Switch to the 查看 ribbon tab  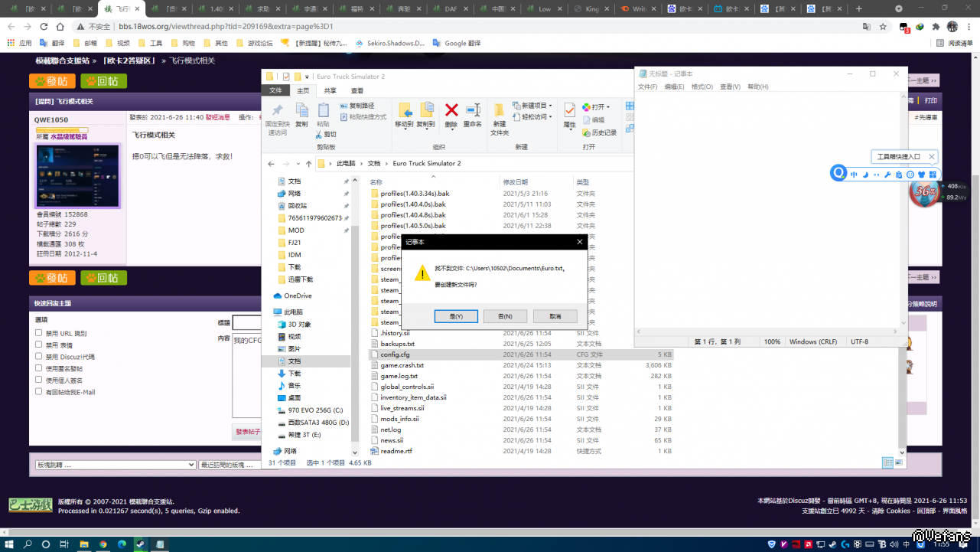point(357,90)
